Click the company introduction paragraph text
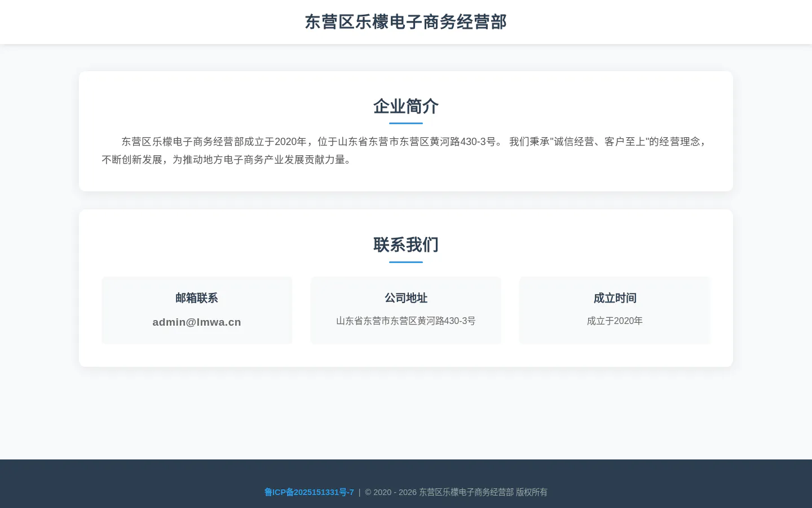 coord(406,151)
